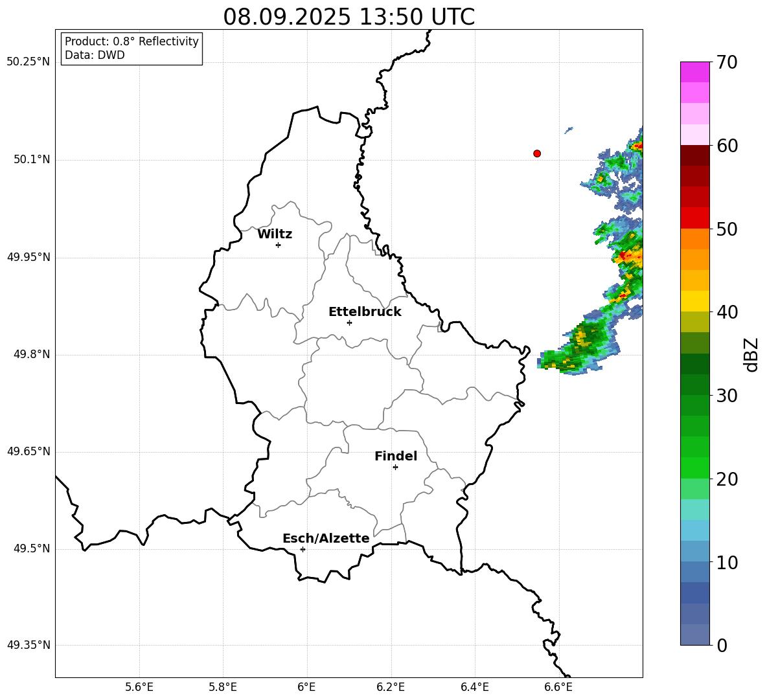Click the 49.95°N latitude label
The image size is (767, 700).
[x=29, y=257]
